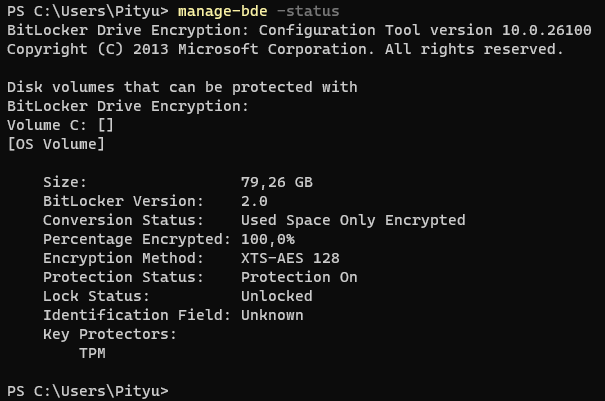
Task: Click the -status parameter text
Action: tap(308, 11)
